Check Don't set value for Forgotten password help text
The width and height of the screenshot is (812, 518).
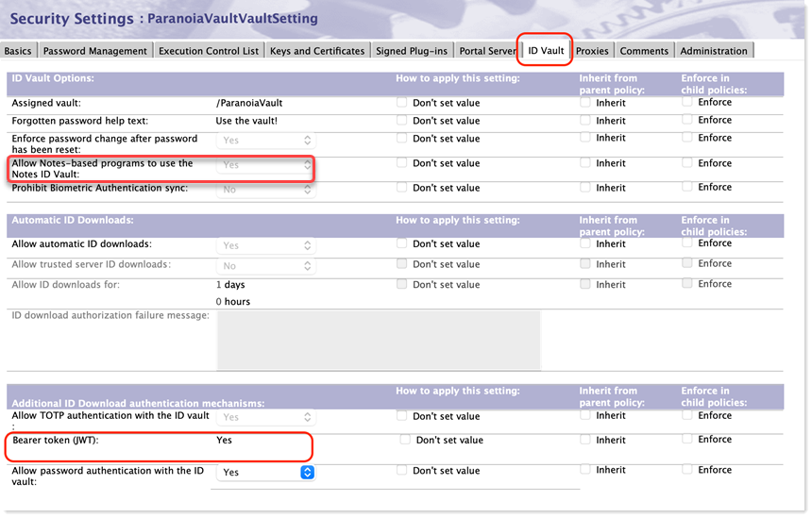(x=401, y=120)
